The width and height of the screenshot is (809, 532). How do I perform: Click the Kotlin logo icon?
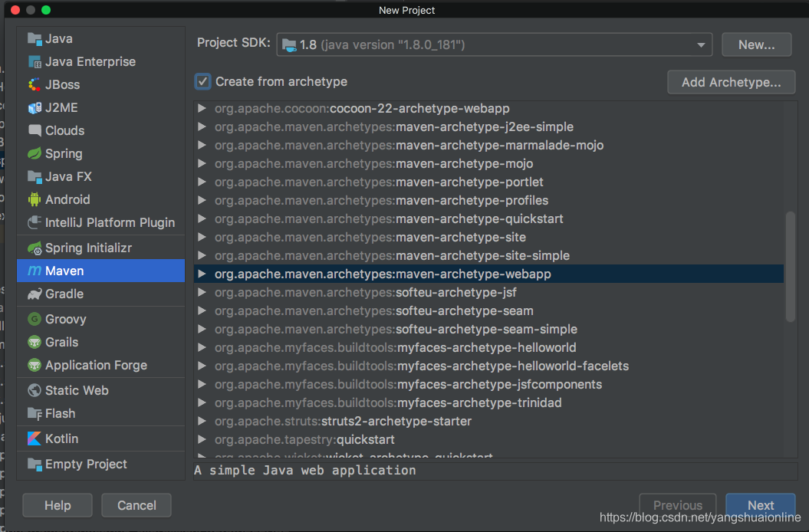click(35, 438)
